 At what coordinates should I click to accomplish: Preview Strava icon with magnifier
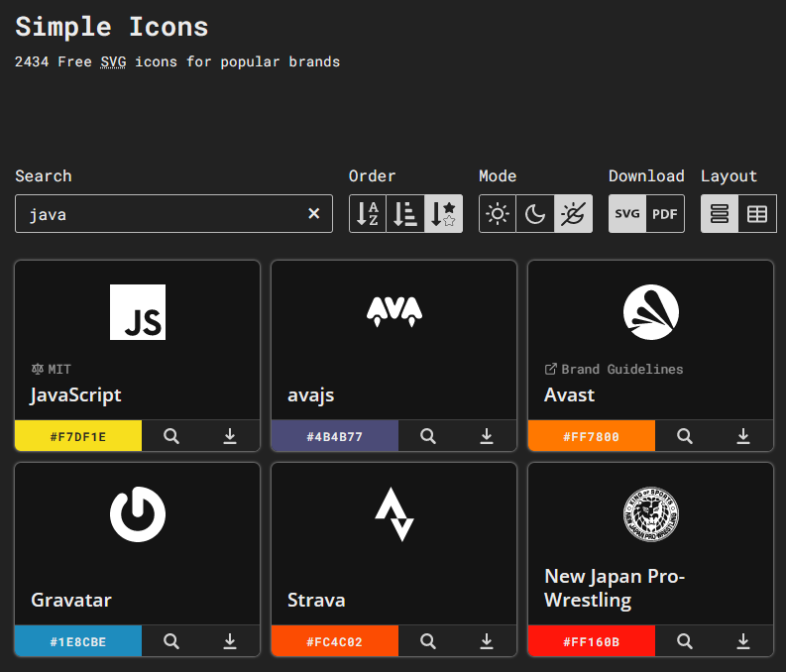(428, 641)
